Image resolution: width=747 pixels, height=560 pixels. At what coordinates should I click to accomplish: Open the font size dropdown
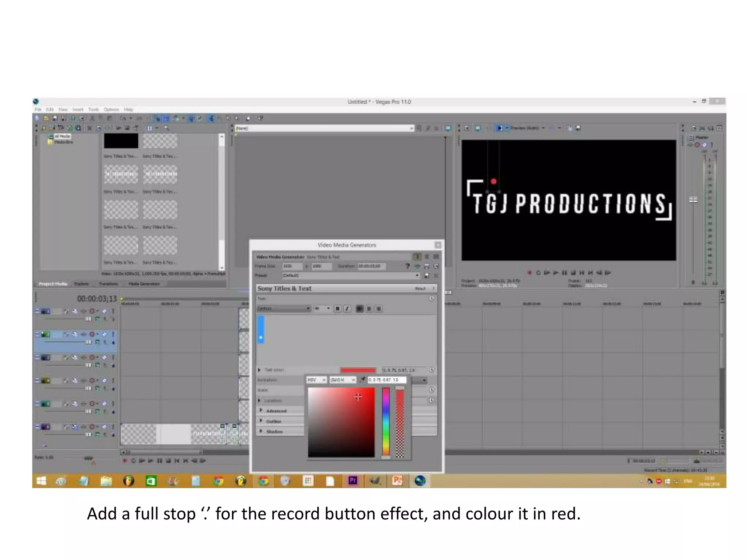click(x=322, y=309)
